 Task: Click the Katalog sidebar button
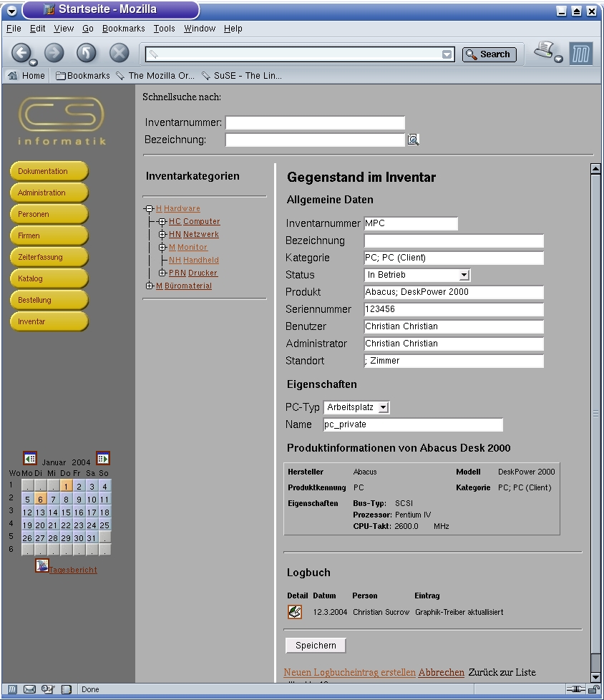tap(49, 278)
